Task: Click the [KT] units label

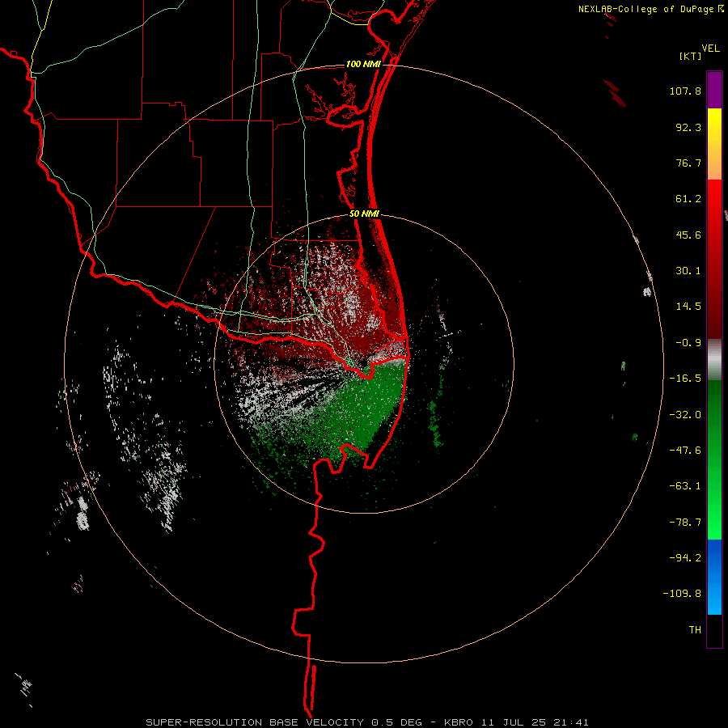Action: 691,56
